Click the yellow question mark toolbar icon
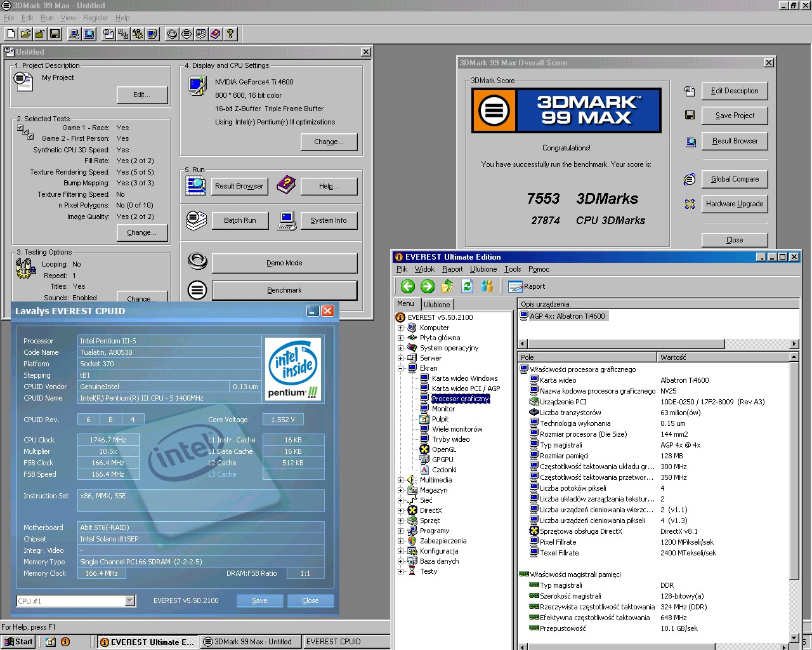Image resolution: width=812 pixels, height=650 pixels. pyautogui.click(x=230, y=34)
